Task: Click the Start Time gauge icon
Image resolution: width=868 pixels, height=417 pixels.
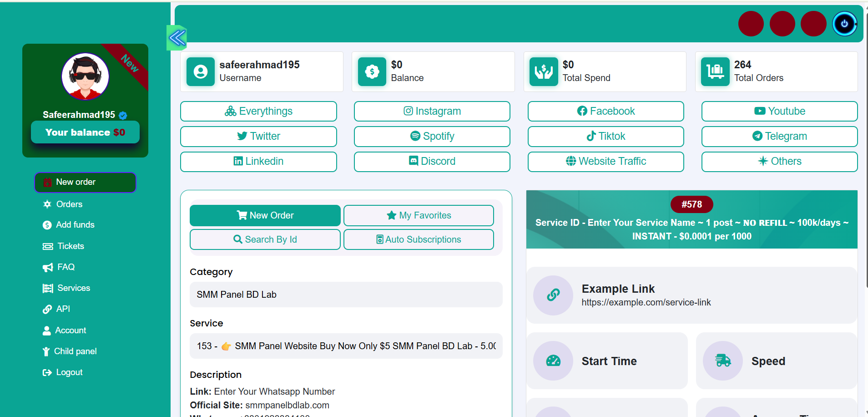Action: pos(553,361)
